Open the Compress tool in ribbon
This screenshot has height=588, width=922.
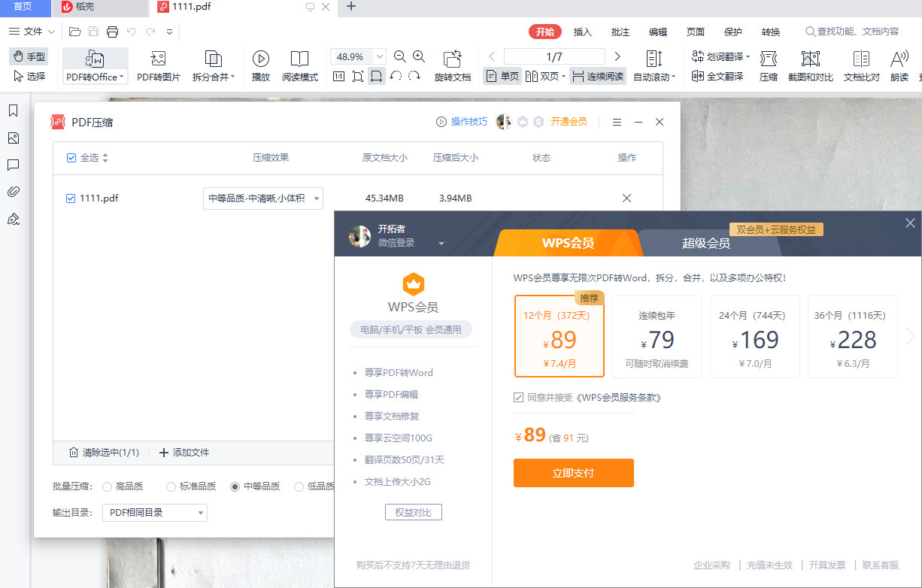click(x=769, y=66)
